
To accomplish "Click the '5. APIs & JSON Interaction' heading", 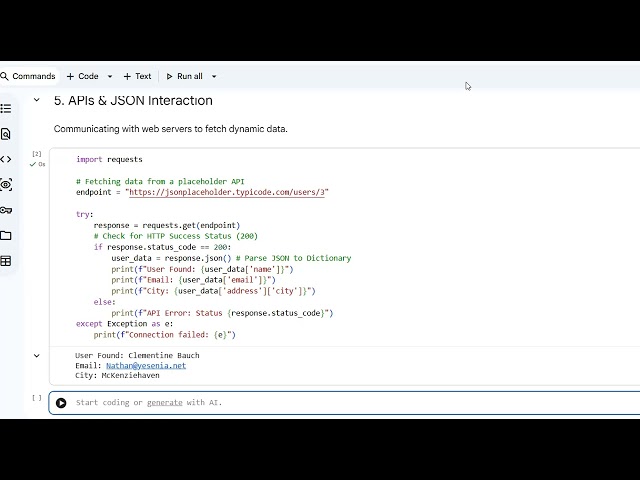I will 133,100.
